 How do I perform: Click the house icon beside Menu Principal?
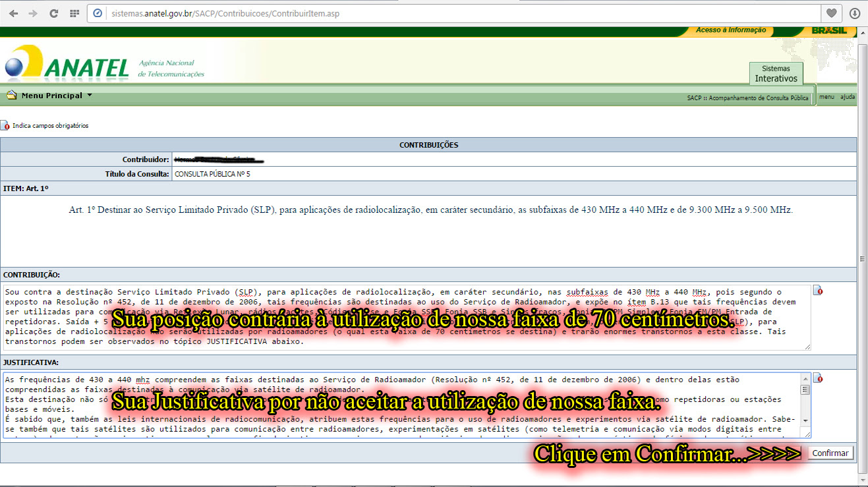tap(11, 96)
